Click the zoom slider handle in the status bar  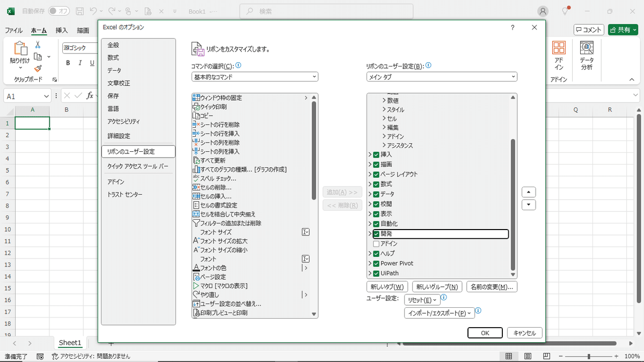[x=589, y=357]
